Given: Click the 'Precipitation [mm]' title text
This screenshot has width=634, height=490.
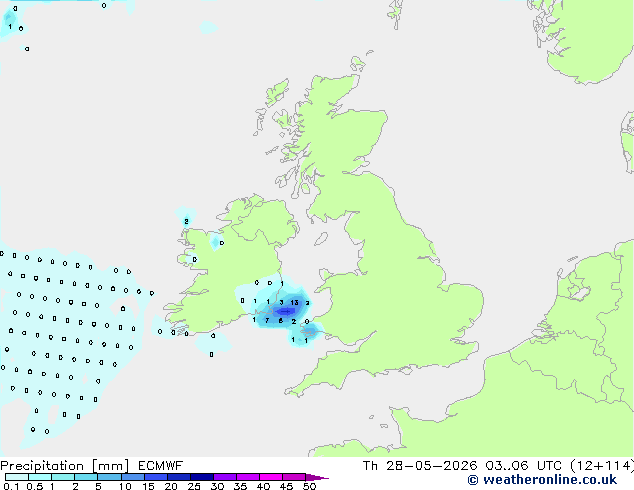Looking at the screenshot, I should [x=64, y=466].
